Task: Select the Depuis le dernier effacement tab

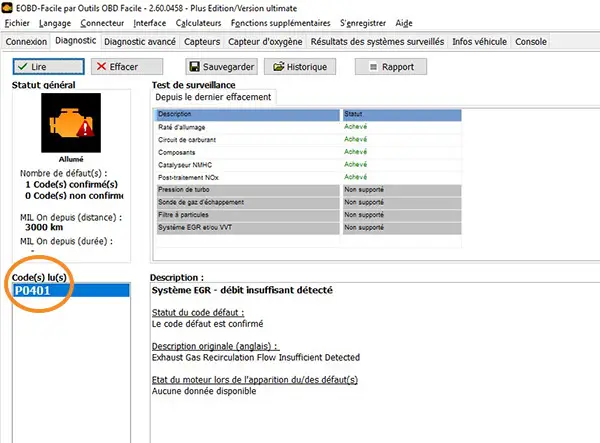Action: pyautogui.click(x=212, y=97)
